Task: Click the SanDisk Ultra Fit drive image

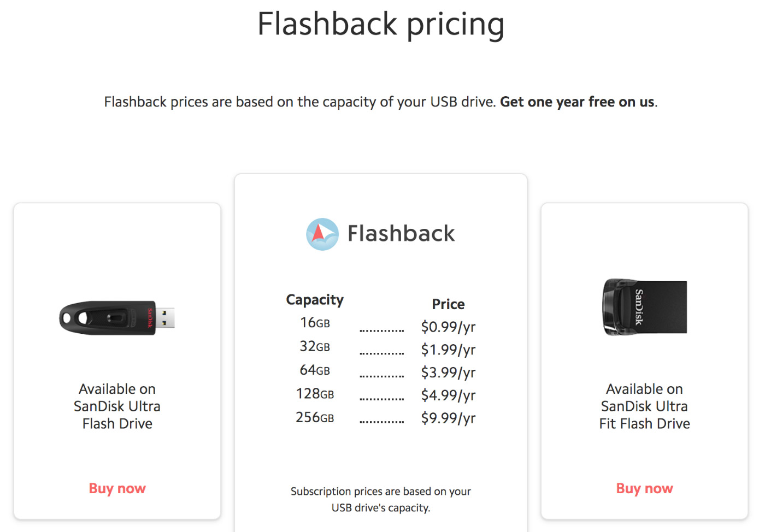Action: coord(644,306)
